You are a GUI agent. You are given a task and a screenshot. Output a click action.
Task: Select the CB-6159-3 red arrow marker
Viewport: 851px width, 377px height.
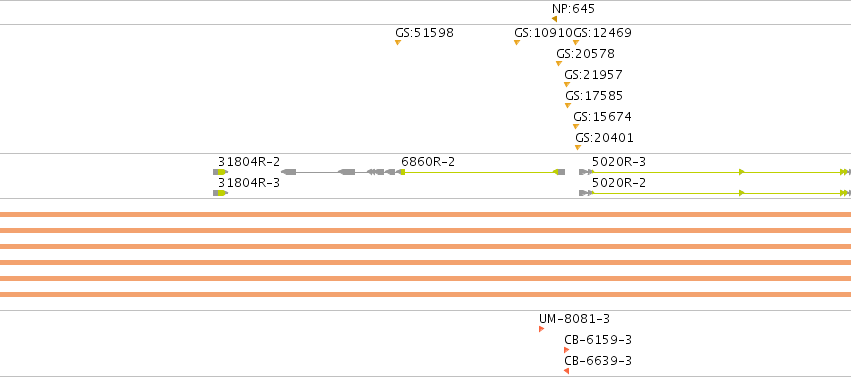click(x=567, y=350)
